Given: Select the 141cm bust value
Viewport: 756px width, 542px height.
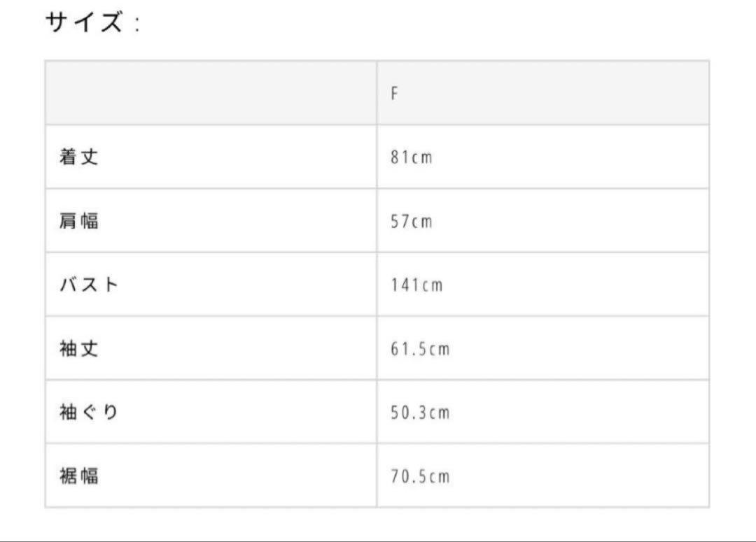Looking at the screenshot, I should tap(416, 285).
